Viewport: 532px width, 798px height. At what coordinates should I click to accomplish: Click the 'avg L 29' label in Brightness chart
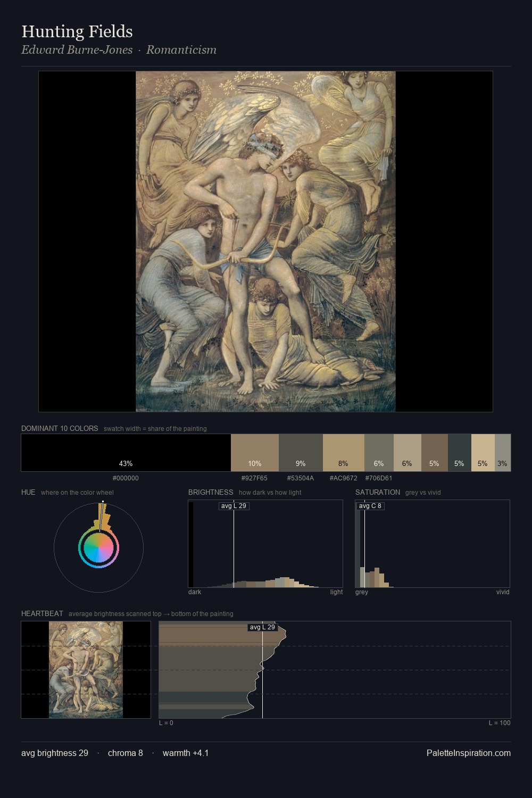point(234,506)
